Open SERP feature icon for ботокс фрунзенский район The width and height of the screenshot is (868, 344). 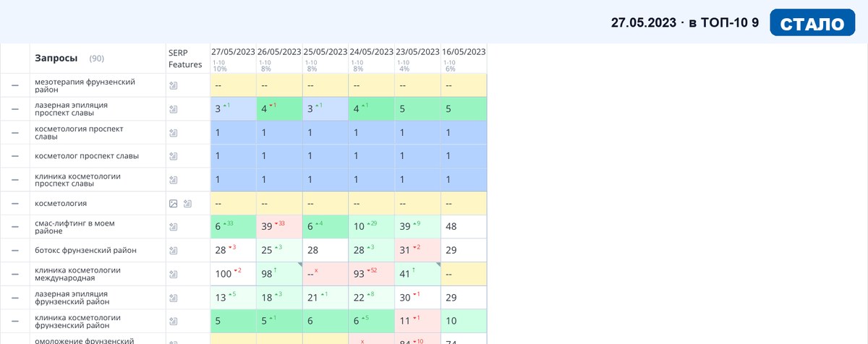[173, 250]
